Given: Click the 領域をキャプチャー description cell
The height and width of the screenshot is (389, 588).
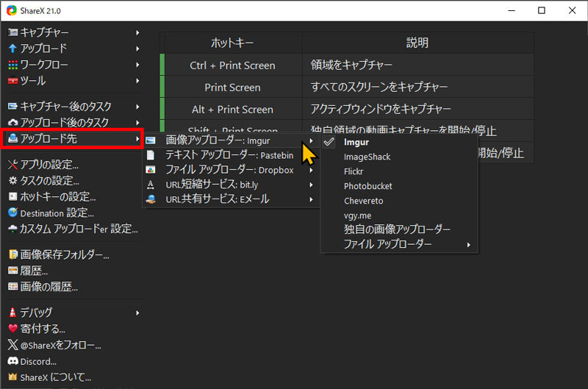Looking at the screenshot, I should (417, 65).
